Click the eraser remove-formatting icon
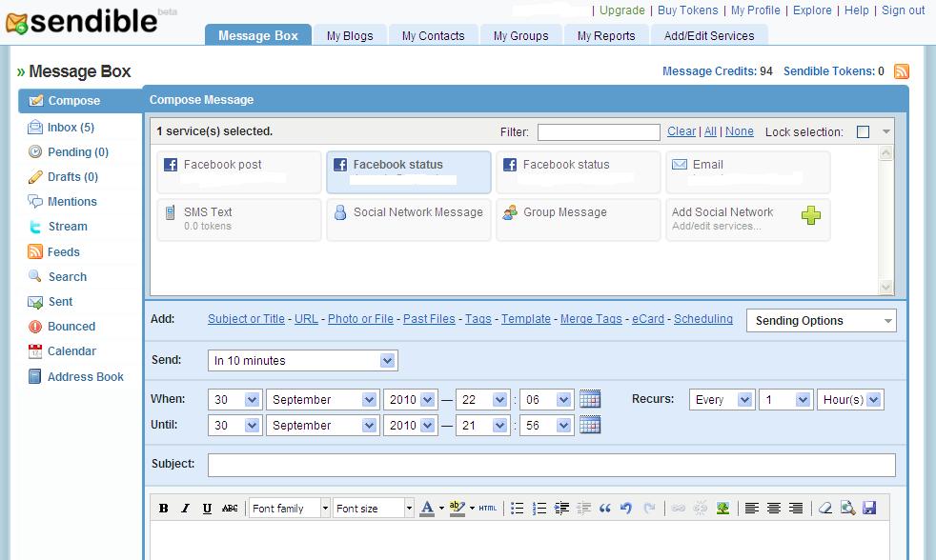Viewport: 936px width, 560px height. (825, 509)
